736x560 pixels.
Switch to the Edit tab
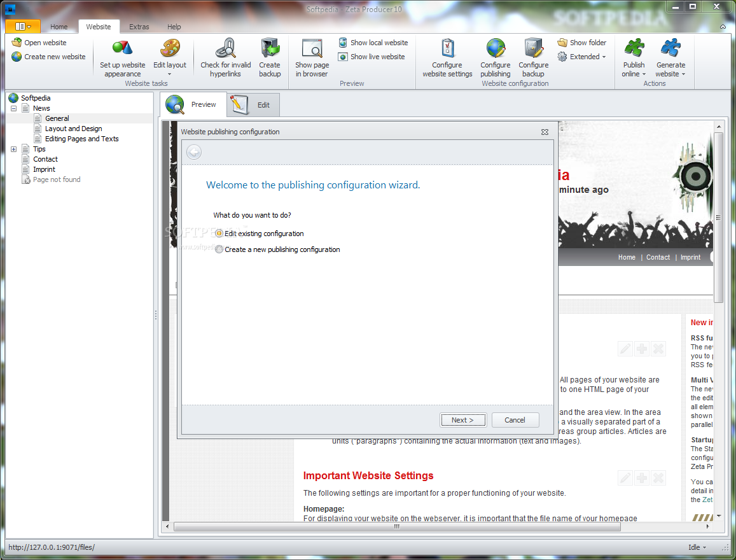[x=253, y=104]
